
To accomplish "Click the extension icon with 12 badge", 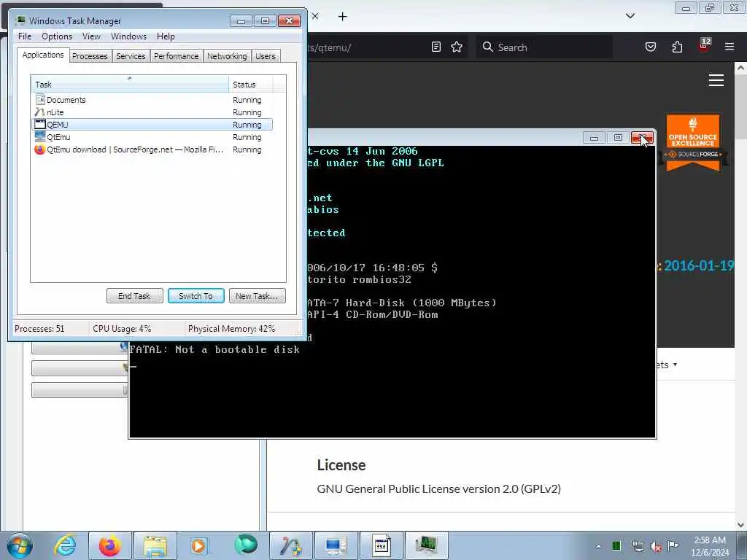I will pos(704,45).
